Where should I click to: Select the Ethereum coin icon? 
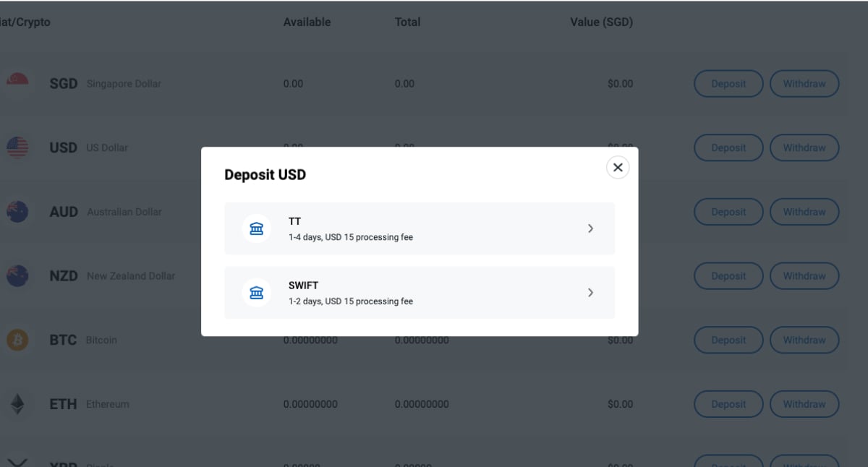coord(17,403)
